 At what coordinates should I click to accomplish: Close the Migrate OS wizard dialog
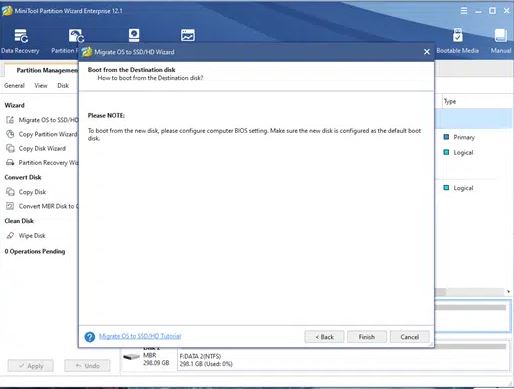point(427,52)
